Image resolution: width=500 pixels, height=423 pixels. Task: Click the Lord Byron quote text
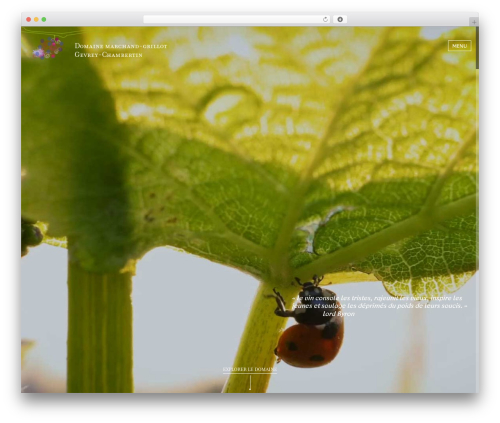click(x=379, y=306)
